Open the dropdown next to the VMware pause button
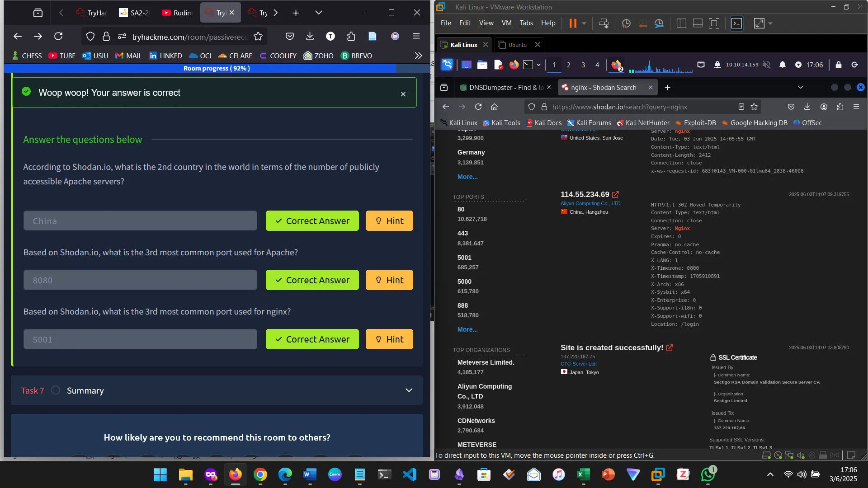The width and height of the screenshot is (868, 488). click(x=584, y=23)
